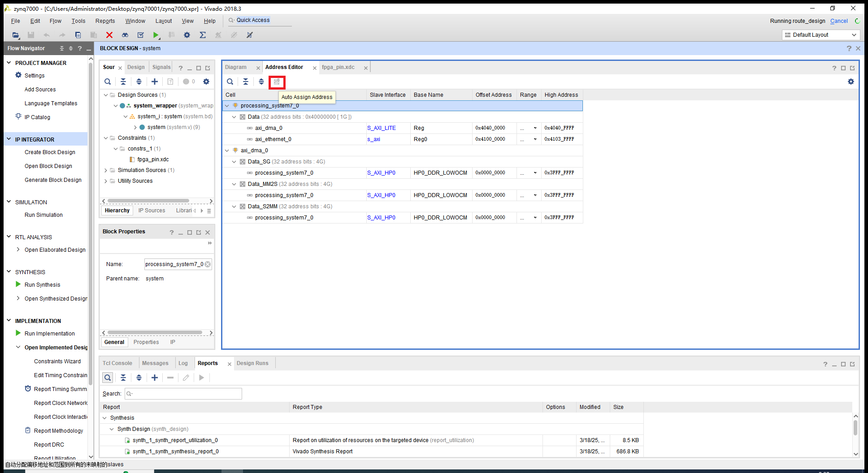Cancel the running route_design task
Viewport: 868px width, 473px height.
839,21
